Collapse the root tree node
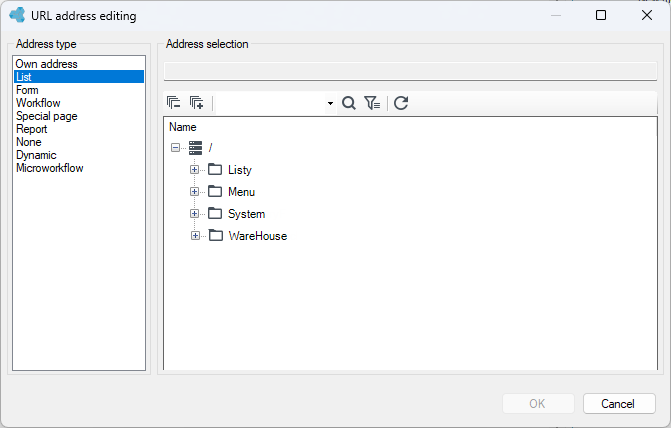This screenshot has height=428, width=671. click(175, 148)
